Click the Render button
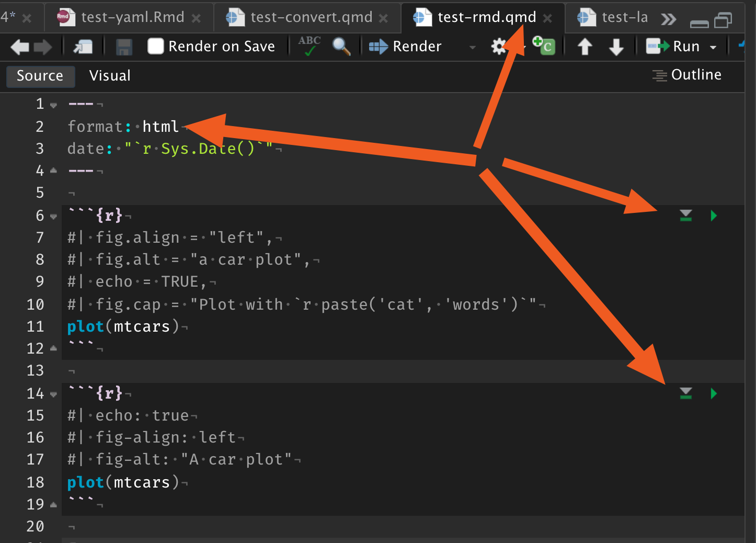Screen dimensions: 756x543 click(x=406, y=46)
